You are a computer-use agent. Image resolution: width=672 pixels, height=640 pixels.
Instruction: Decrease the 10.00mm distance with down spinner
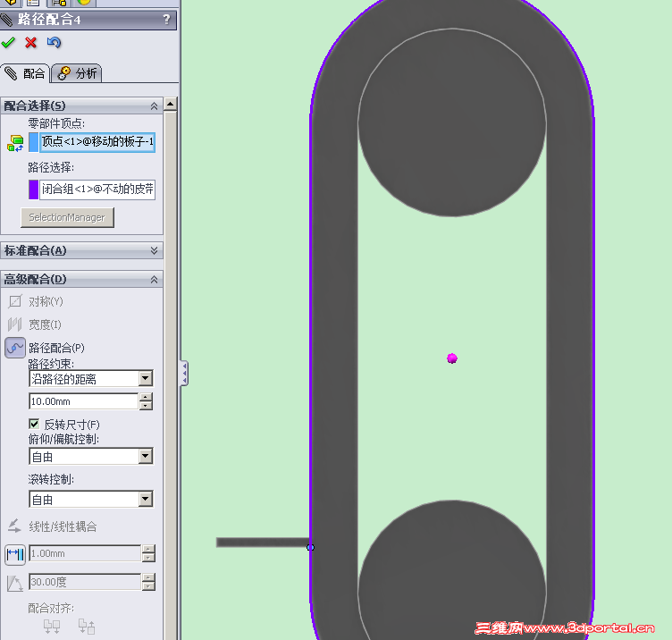click(x=147, y=406)
